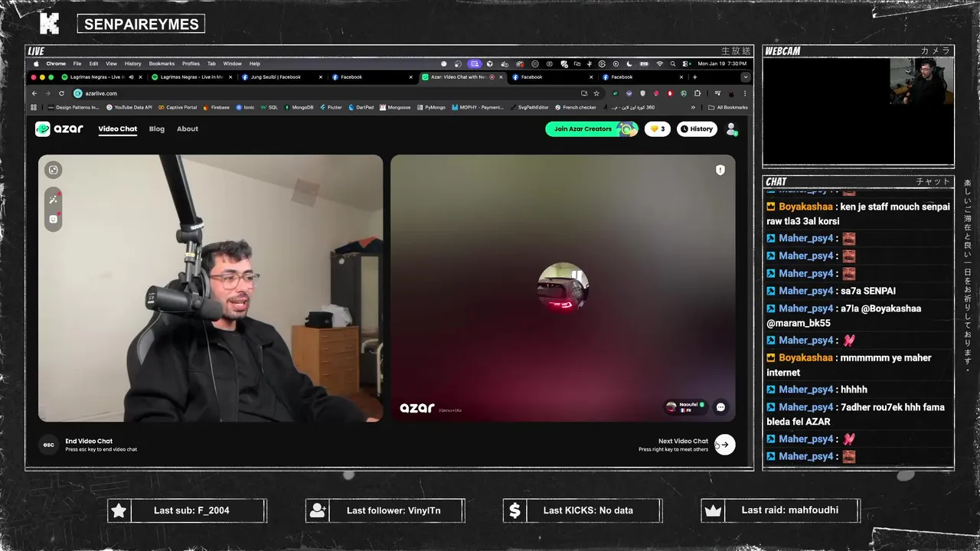Click the Last raid: mahfoudhi panel
Image resolution: width=980 pixels, height=551 pixels.
[x=780, y=510]
